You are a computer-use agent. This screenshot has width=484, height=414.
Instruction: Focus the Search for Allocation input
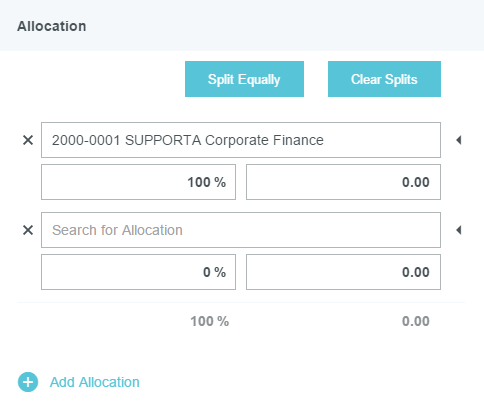point(241,230)
